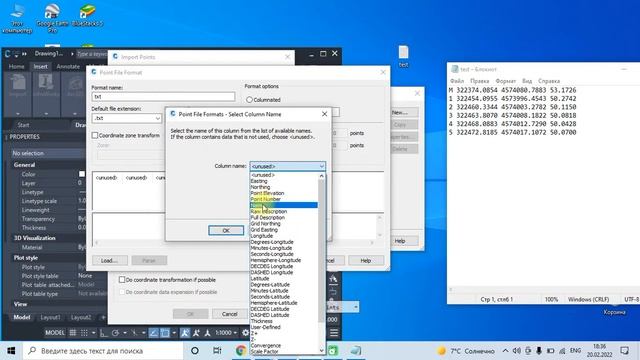Expand the View properties section
The width and height of the screenshot is (640, 360).
pos(20,304)
